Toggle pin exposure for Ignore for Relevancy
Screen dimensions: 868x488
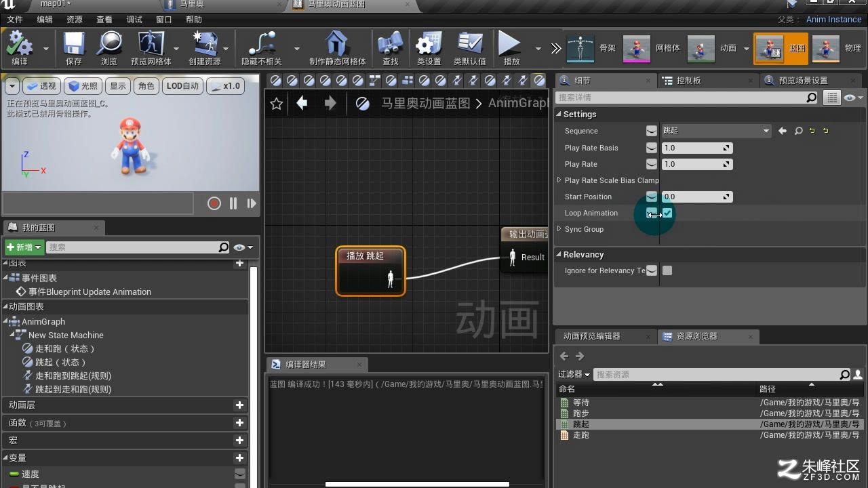pos(651,270)
